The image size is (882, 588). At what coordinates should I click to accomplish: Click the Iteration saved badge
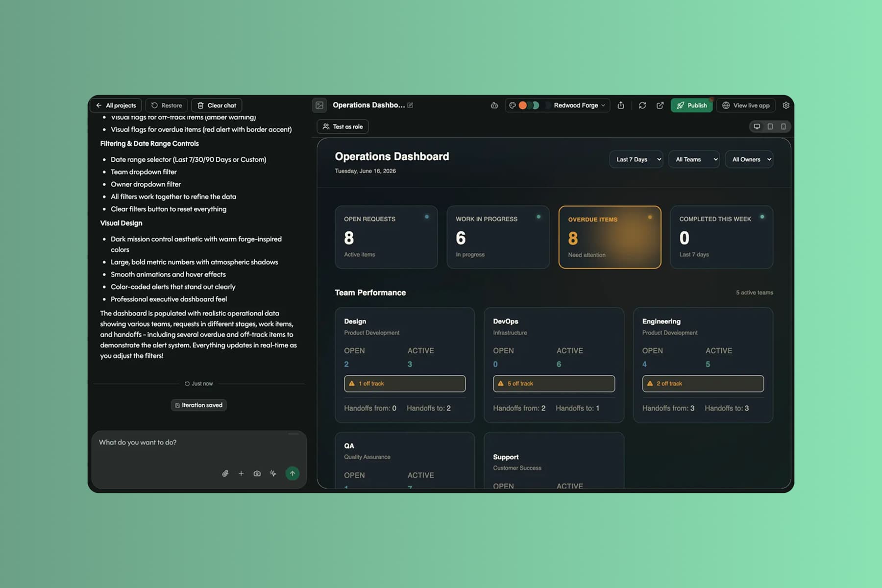pos(199,405)
